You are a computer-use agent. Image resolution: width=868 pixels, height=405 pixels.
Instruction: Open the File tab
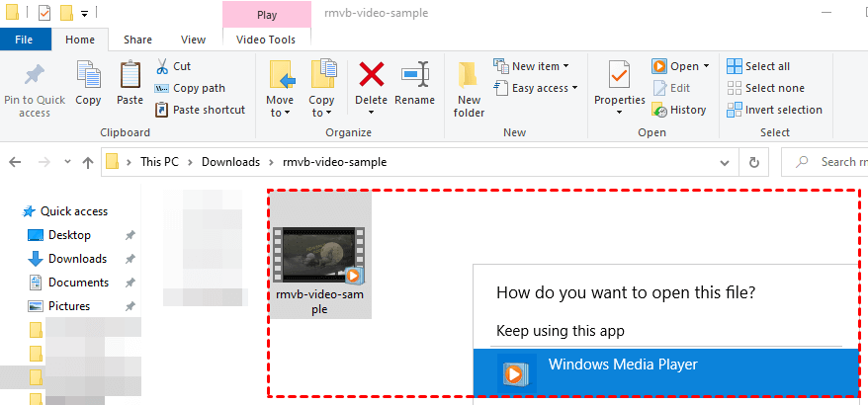tap(24, 40)
